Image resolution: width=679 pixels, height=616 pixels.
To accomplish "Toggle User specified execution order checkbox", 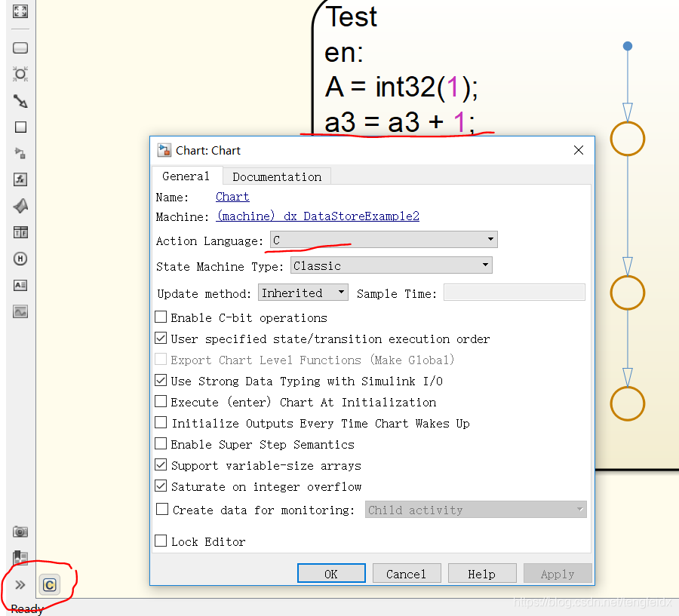I will (x=161, y=338).
